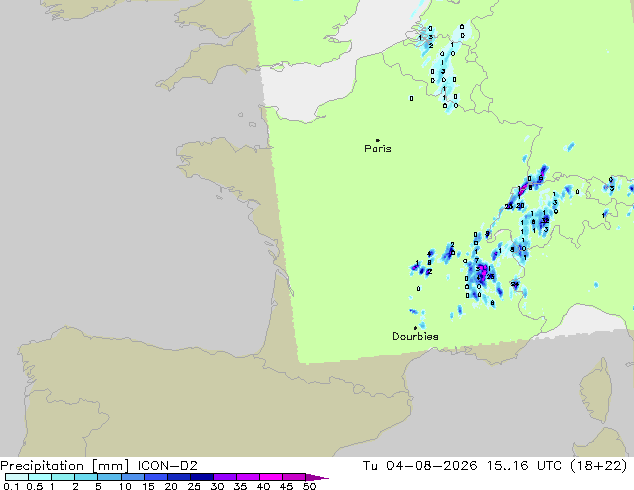Select the 30 mm purple legend swatch
This screenshot has height=490, width=634.
click(x=225, y=477)
